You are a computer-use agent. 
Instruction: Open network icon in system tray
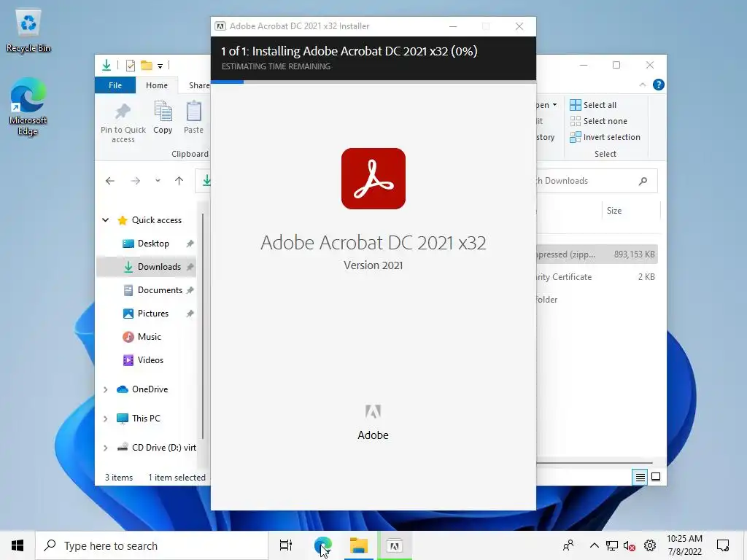pos(612,545)
